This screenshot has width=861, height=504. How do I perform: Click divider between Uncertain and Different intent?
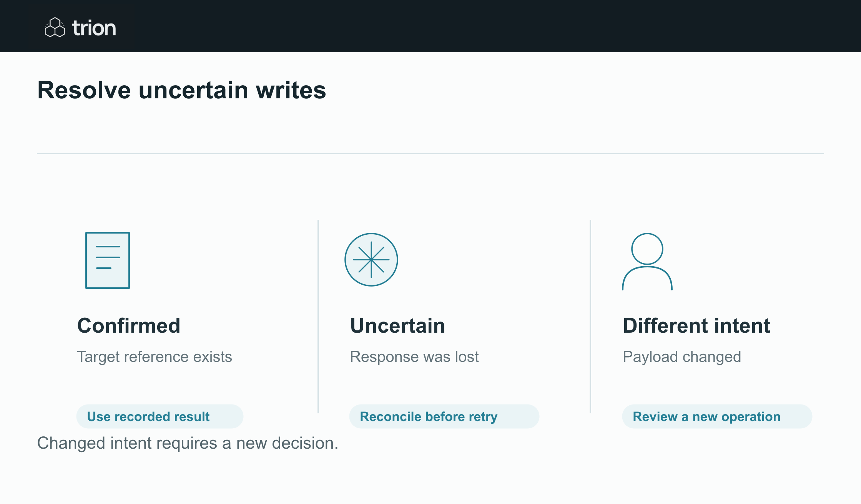pos(590,317)
